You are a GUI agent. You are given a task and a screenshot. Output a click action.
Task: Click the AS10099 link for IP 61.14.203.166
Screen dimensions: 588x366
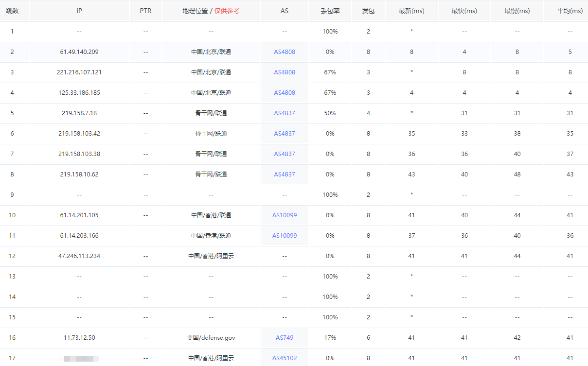(x=285, y=236)
